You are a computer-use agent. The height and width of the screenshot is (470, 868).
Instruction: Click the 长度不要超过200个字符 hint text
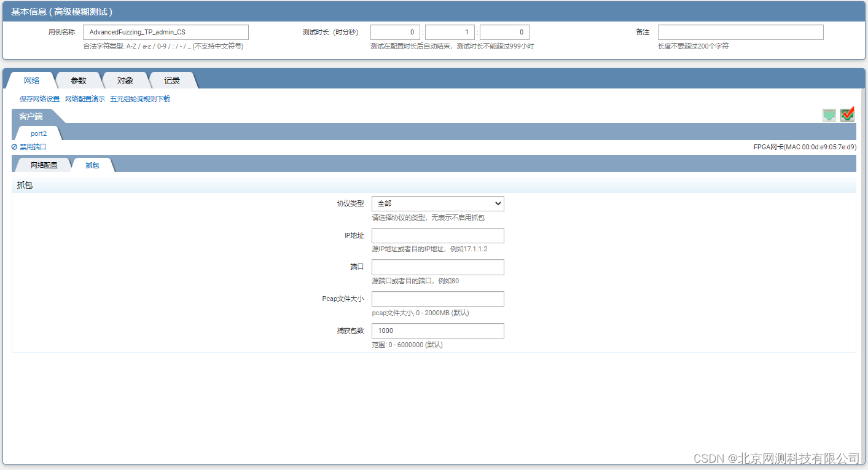point(694,46)
